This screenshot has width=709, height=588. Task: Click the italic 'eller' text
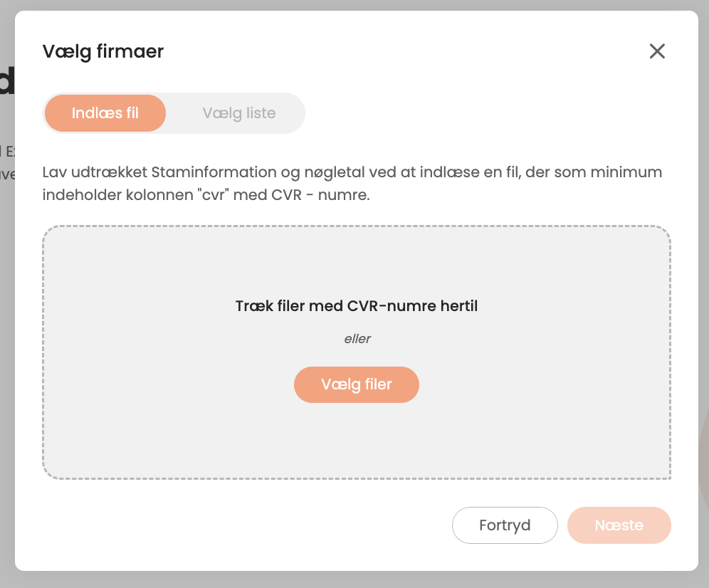pyautogui.click(x=357, y=339)
